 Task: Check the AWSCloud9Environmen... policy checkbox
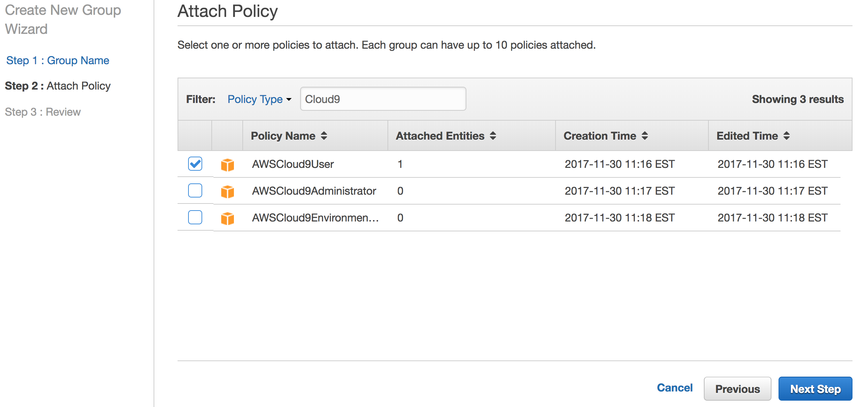pos(195,217)
